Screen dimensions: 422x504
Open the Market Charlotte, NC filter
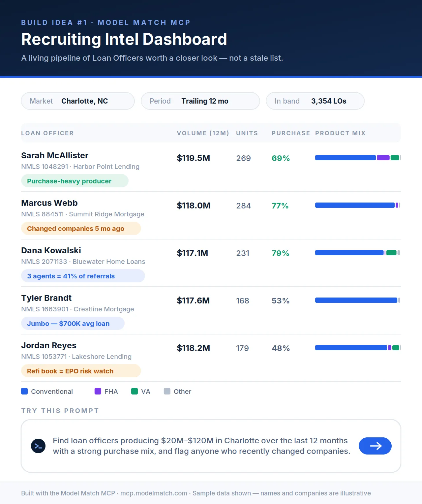(x=78, y=101)
